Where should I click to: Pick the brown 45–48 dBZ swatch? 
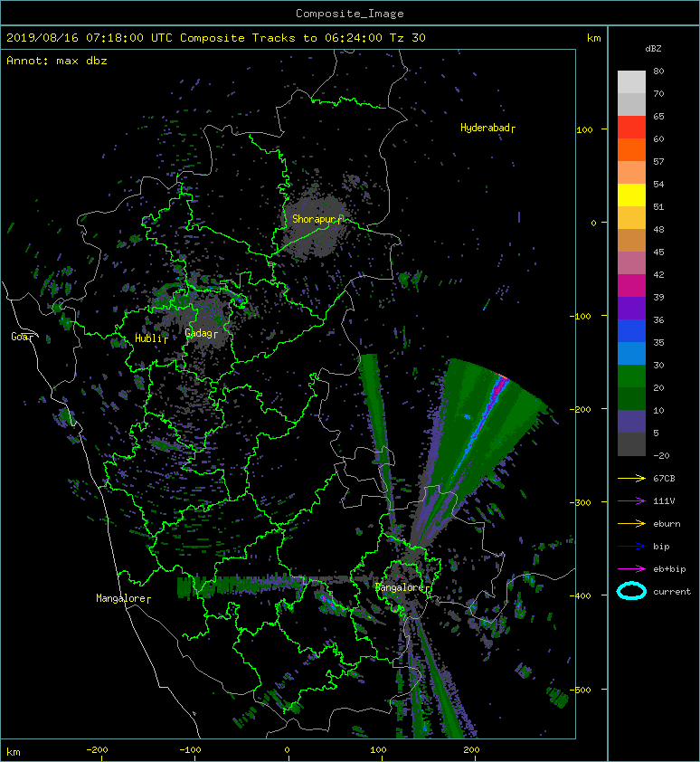[x=631, y=240]
